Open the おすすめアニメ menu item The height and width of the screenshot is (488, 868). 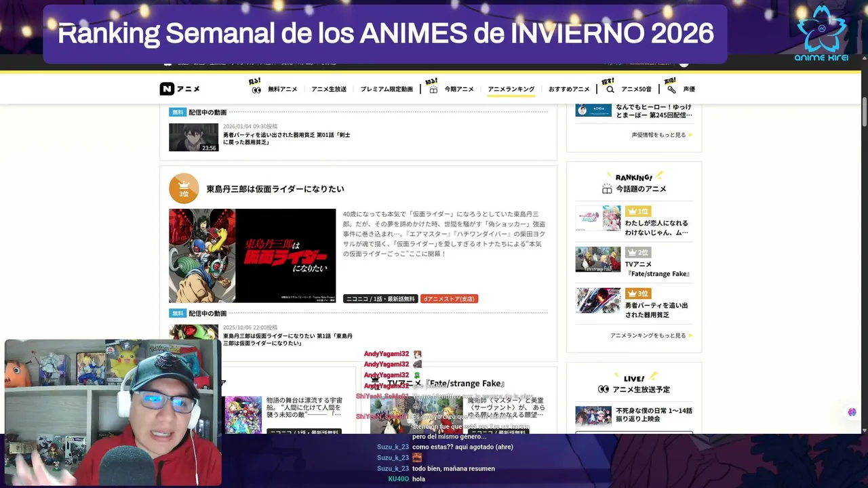click(569, 89)
